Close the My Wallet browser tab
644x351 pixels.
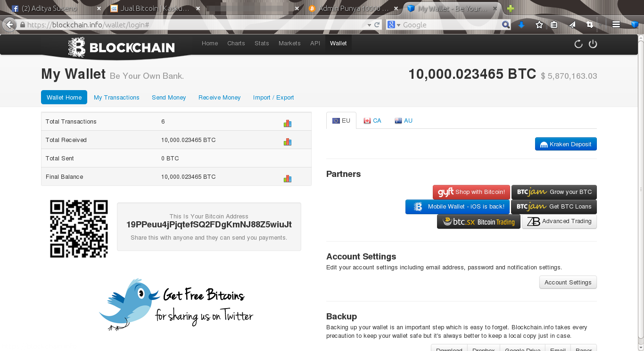(495, 8)
